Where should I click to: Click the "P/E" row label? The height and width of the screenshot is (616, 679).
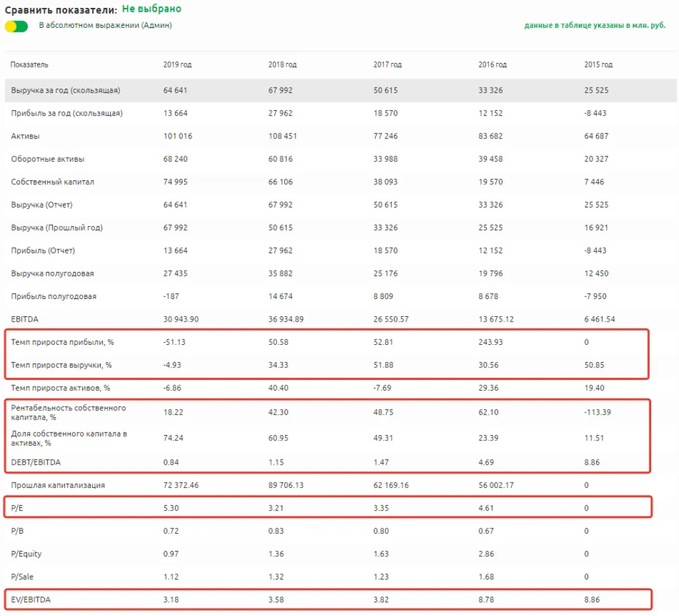coord(18,509)
